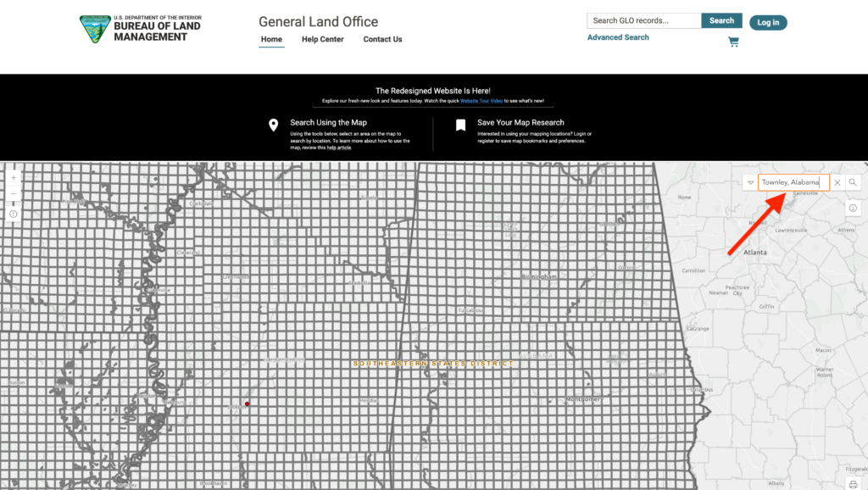Focus the Search GLO records input field
This screenshot has height=490, width=868.
[644, 20]
